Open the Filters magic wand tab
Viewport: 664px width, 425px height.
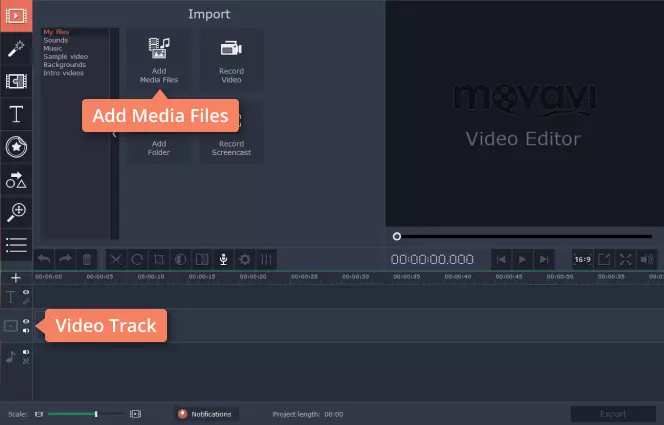click(x=16, y=49)
